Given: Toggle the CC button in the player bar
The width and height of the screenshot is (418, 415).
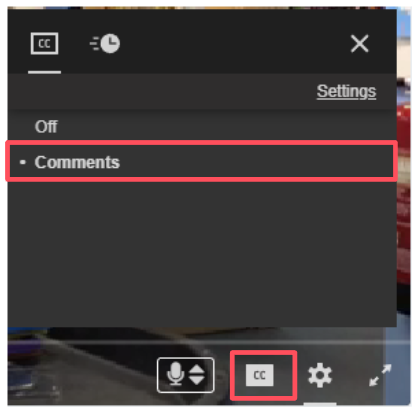Looking at the screenshot, I should [x=259, y=375].
